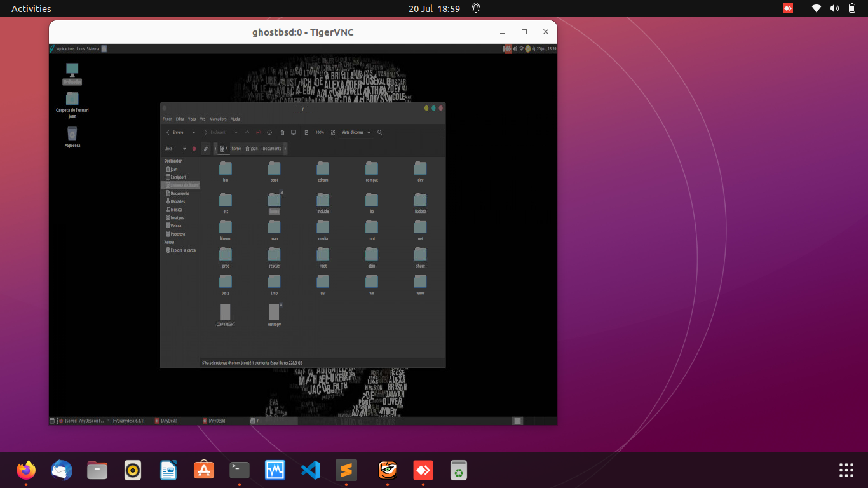The height and width of the screenshot is (488, 868).
Task: Open search magnifier in file manager
Action: click(380, 133)
